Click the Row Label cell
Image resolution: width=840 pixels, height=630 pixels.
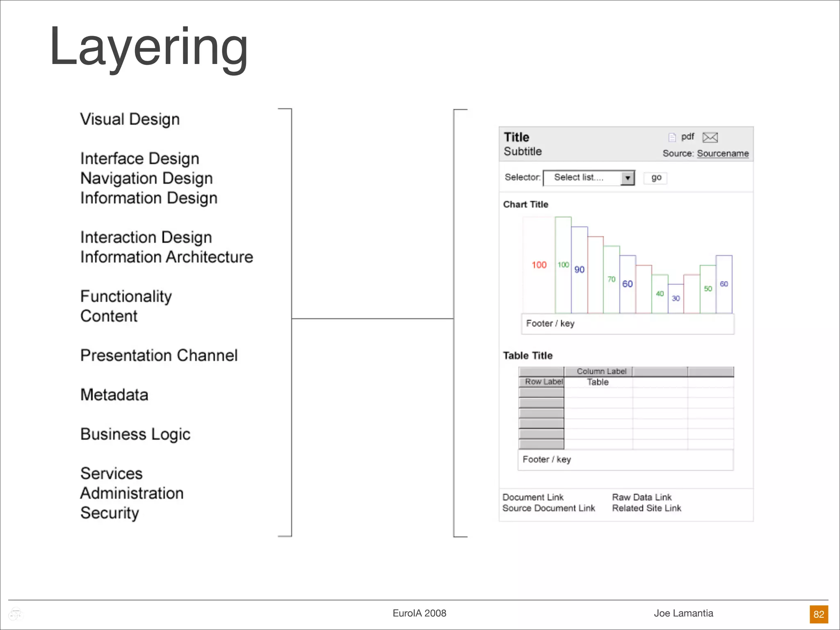(x=541, y=381)
